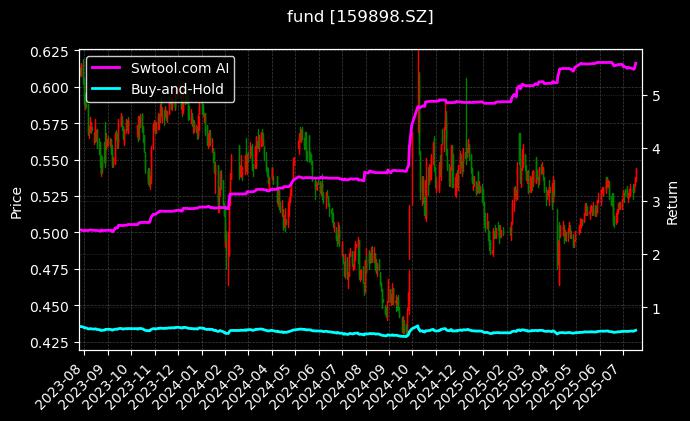Click the Return axis value 3

point(655,202)
